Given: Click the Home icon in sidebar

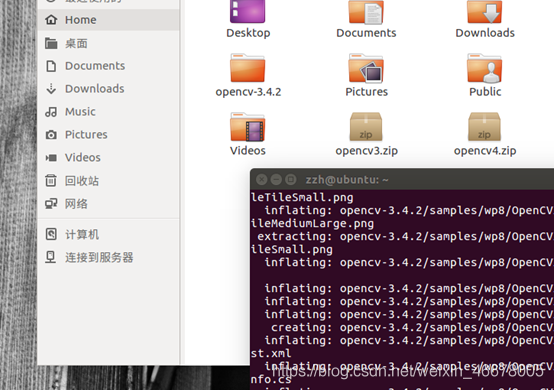Looking at the screenshot, I should pos(51,20).
